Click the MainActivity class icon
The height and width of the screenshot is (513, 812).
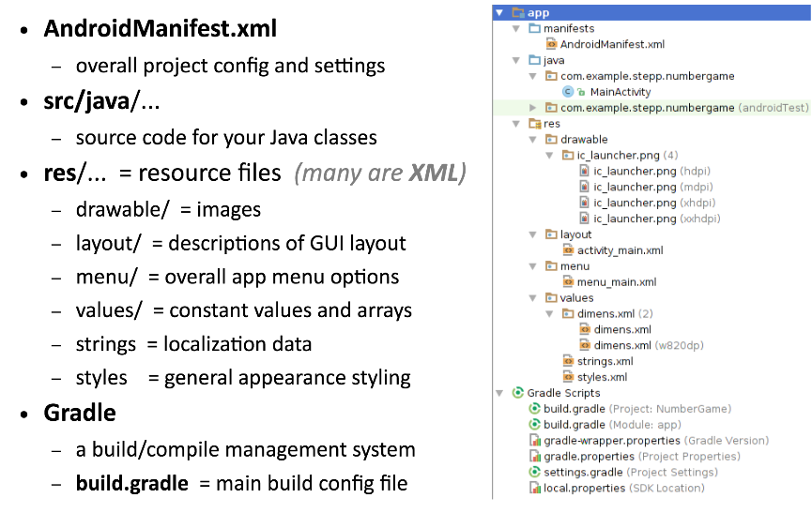click(x=568, y=92)
